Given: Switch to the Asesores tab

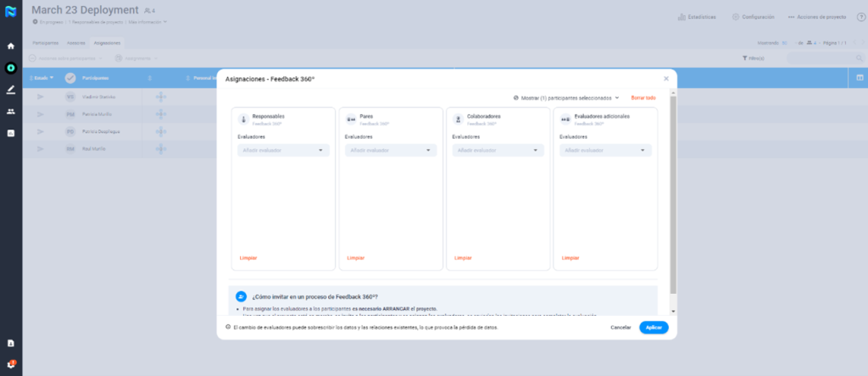Looking at the screenshot, I should point(75,42).
